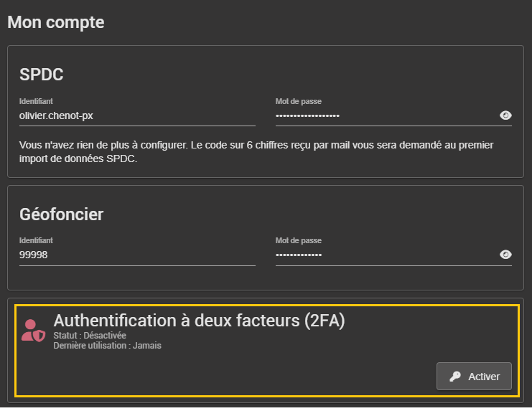The image size is (532, 411).
Task: Click the key icon in Activer button
Action: click(x=455, y=377)
